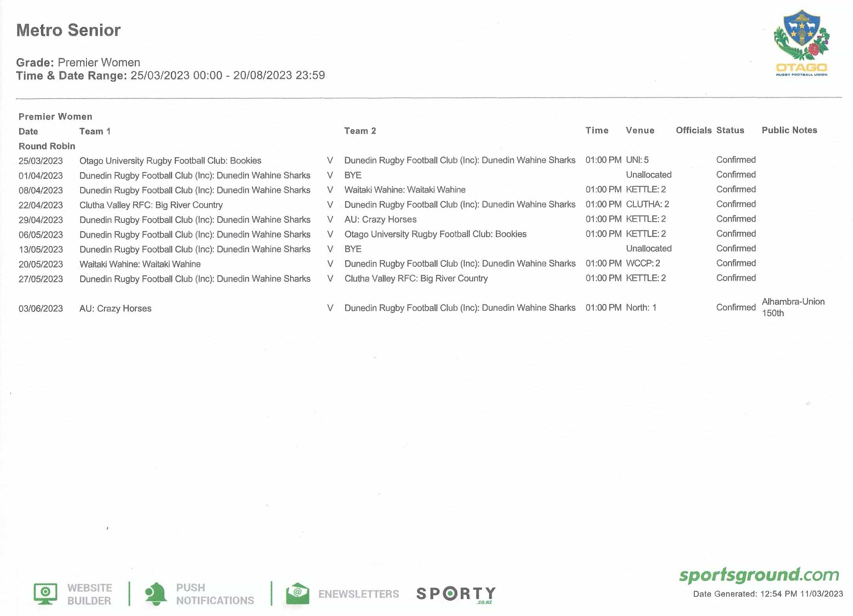Click the WCCP: 2 venue entry
This screenshot has width=853, height=616.
(643, 263)
